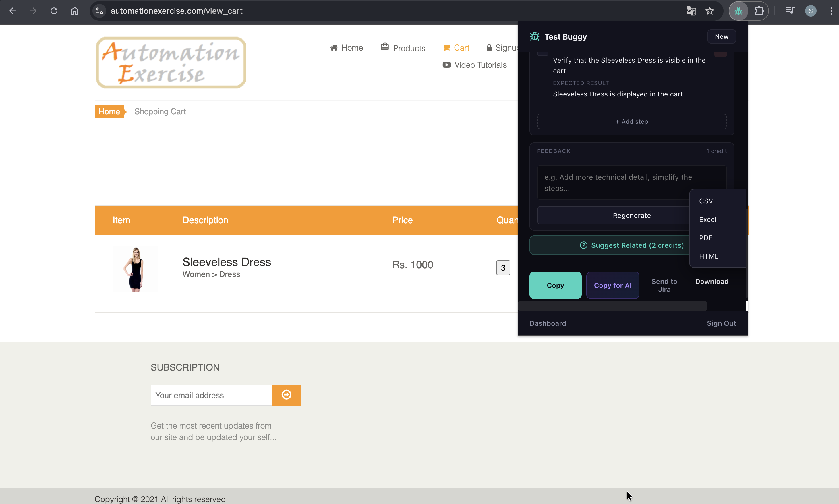
Task: Open the Download format dropdown
Action: 712,281
